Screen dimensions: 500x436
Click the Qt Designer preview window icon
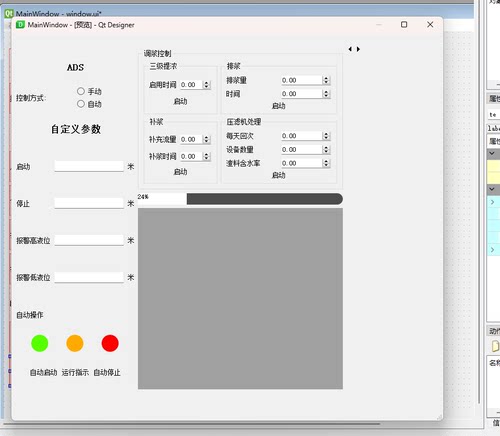point(20,25)
